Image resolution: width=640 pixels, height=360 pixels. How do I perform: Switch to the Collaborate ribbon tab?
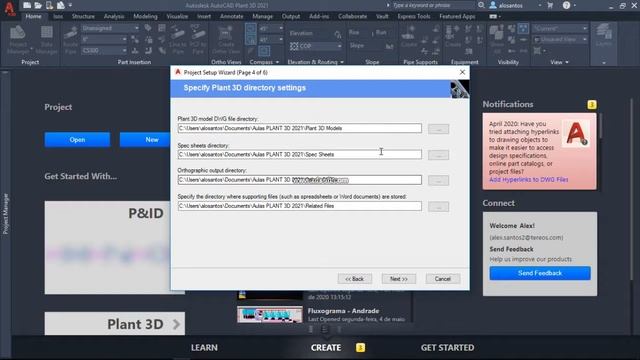(352, 16)
